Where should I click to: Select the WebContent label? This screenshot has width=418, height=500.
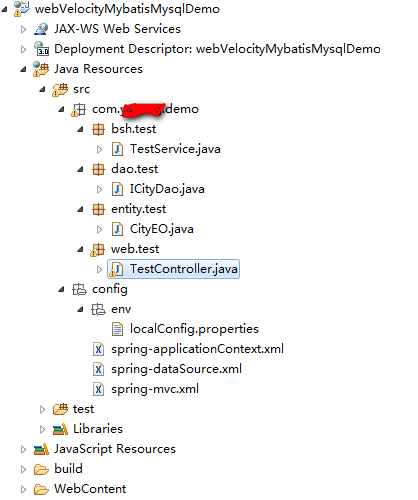pyautogui.click(x=90, y=489)
